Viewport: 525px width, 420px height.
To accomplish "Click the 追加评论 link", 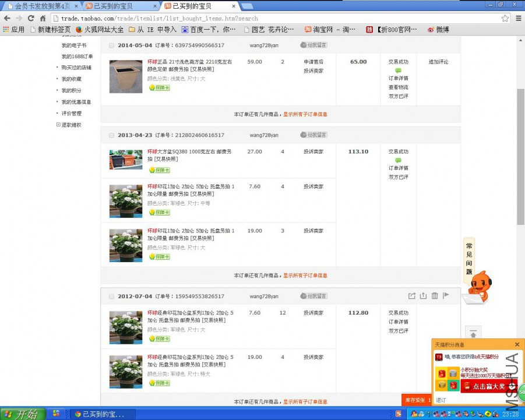I will (438, 62).
